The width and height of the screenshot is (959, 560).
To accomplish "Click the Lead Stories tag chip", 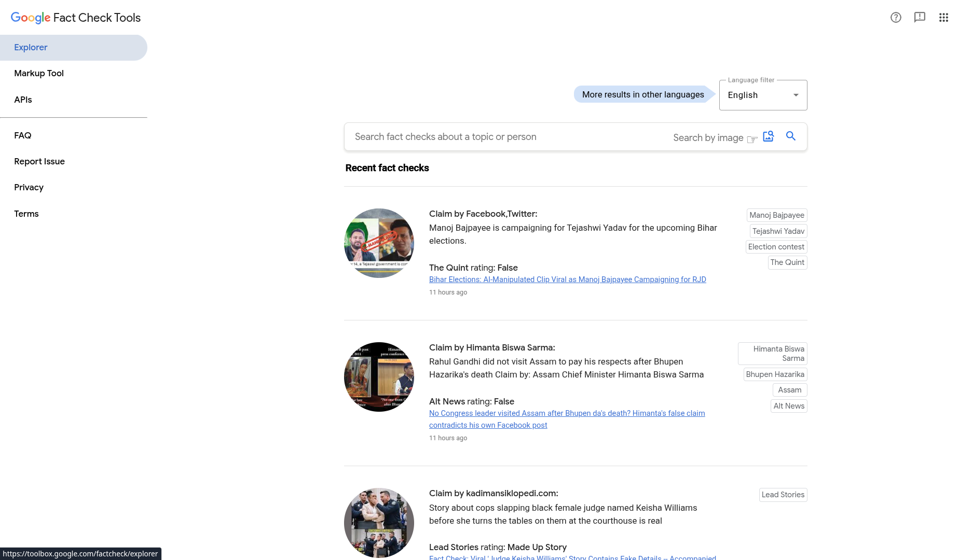I will 783,495.
